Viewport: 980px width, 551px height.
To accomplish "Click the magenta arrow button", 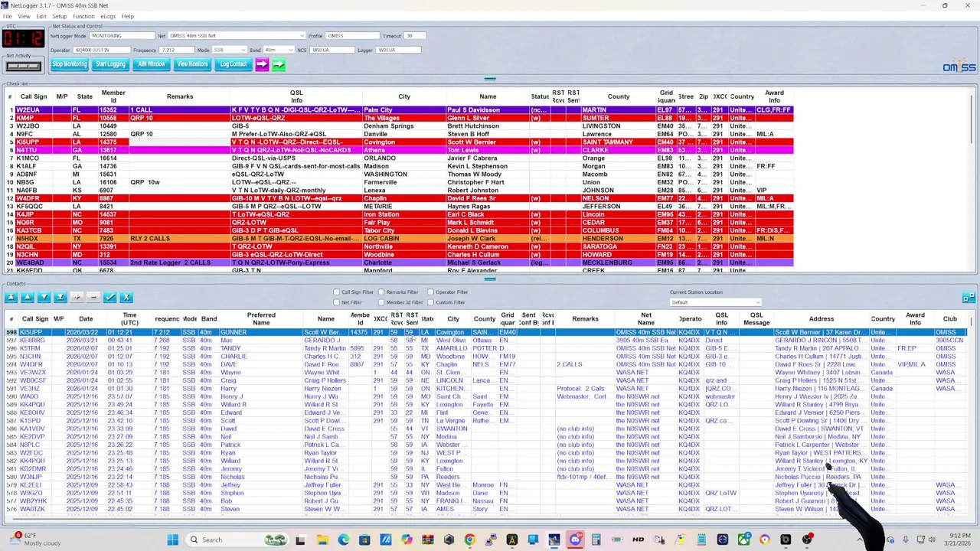I will tap(262, 64).
